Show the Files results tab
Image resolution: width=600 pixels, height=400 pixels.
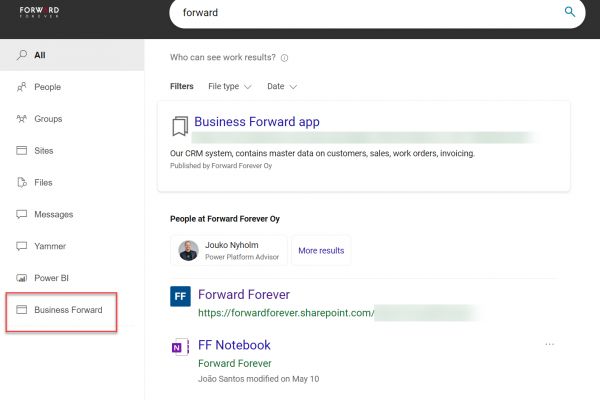click(x=43, y=183)
